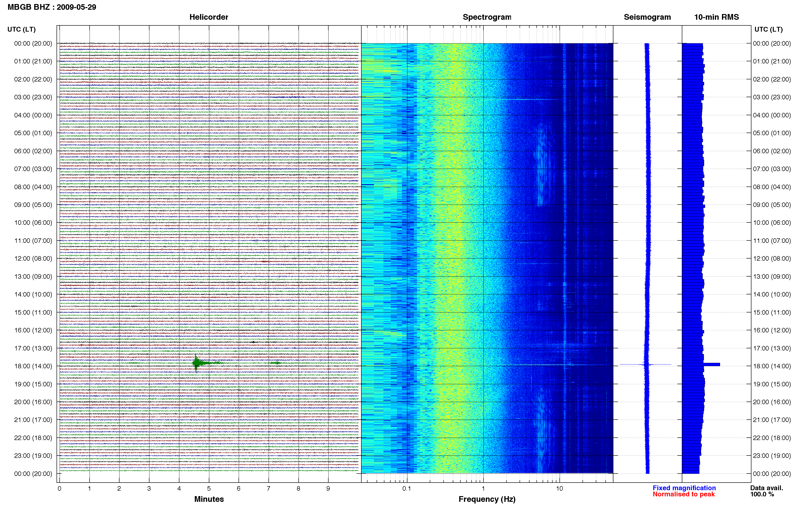812x508 pixels.
Task: Click the 0.1 frequency axis tick label
Action: click(x=407, y=489)
